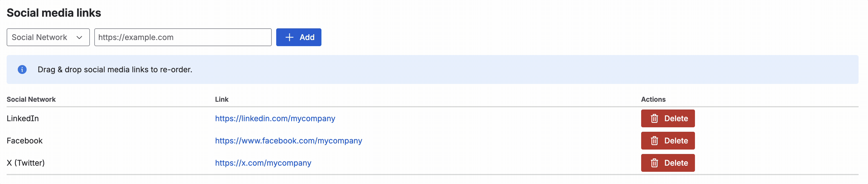
Task: Click the blue info icon in banner
Action: 22,69
